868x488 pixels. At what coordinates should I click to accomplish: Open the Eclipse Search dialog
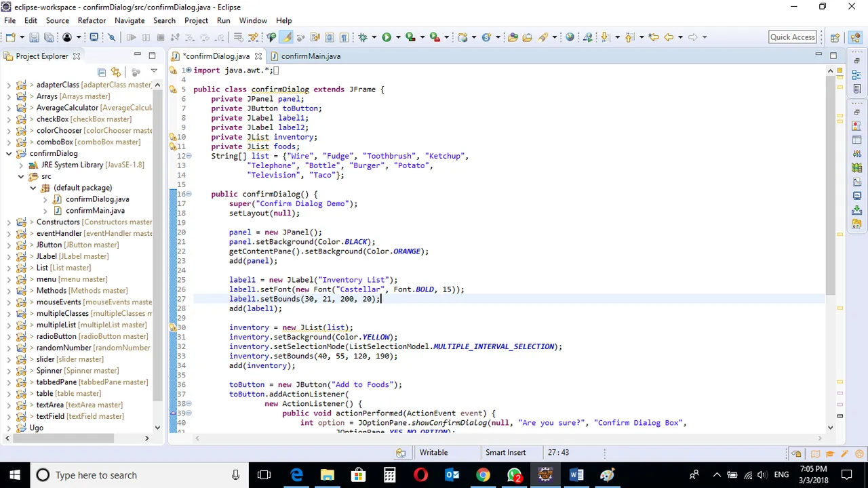(x=164, y=20)
